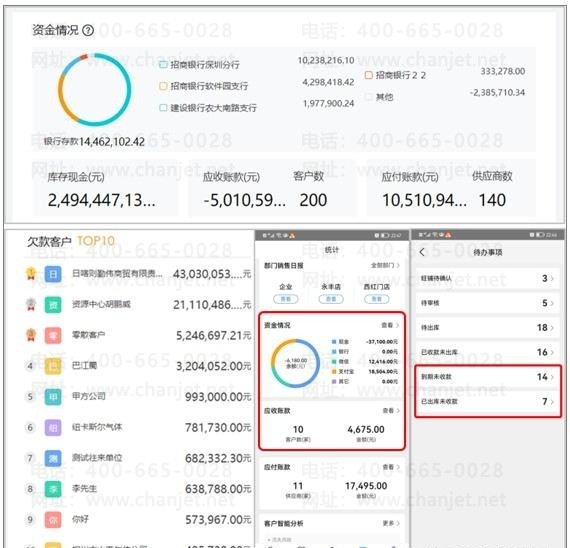
Task: Click debtor amount 573,967.00元
Action: (218, 520)
